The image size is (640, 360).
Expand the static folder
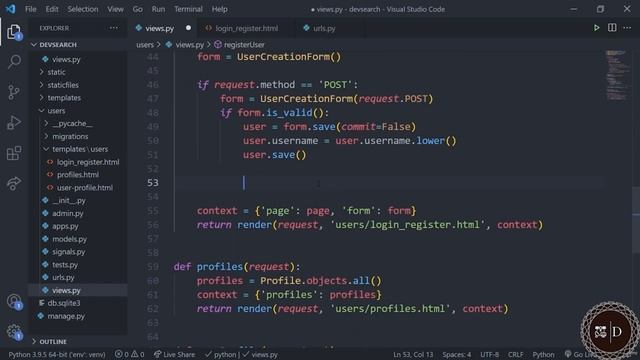[x=56, y=72]
